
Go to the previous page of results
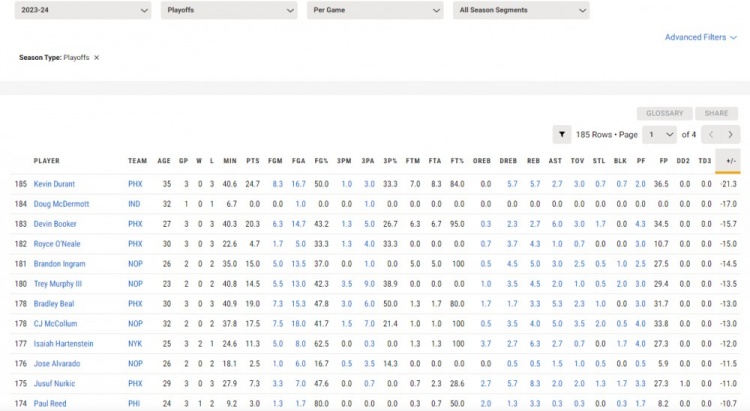708,134
